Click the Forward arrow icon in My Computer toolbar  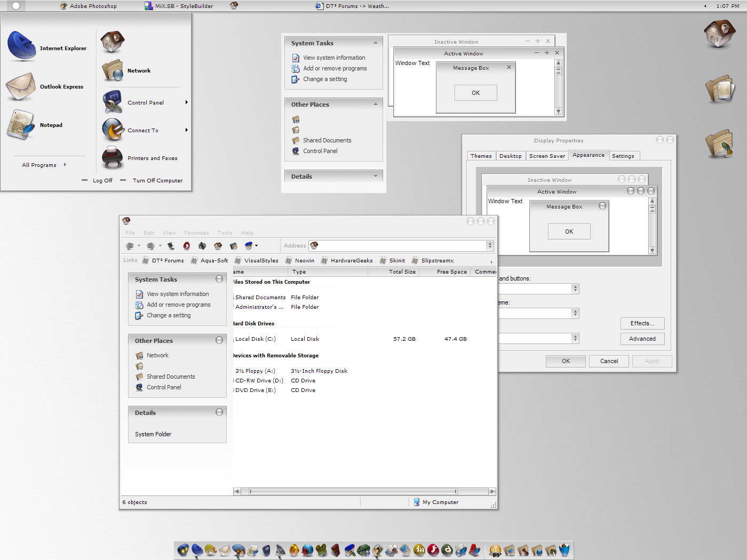pyautogui.click(x=151, y=246)
